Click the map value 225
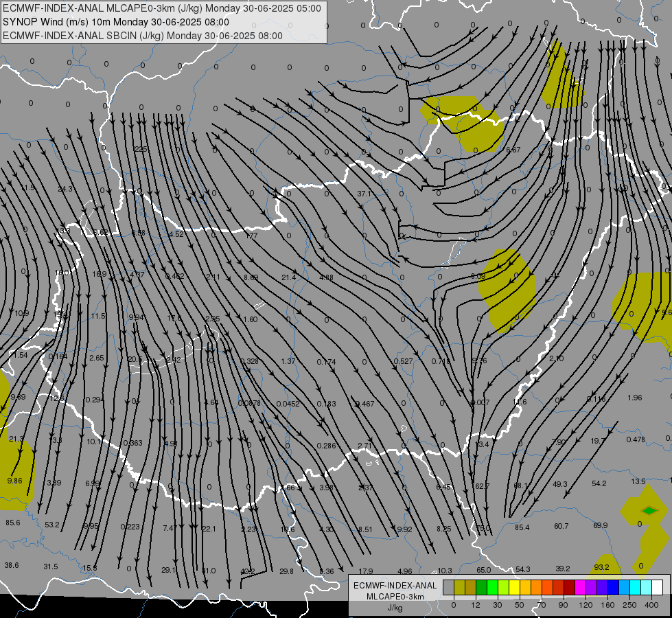672x618 pixels. (x=141, y=149)
